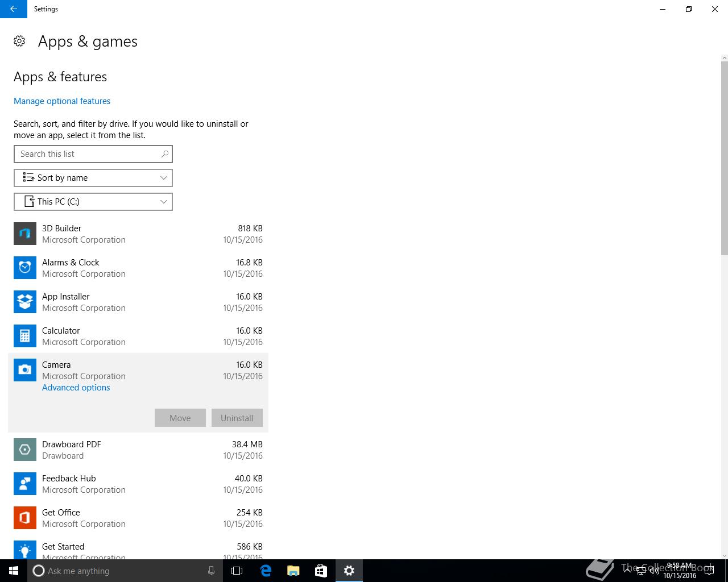This screenshot has width=728, height=582.
Task: Click the volume speaker tray icon
Action: pos(655,571)
